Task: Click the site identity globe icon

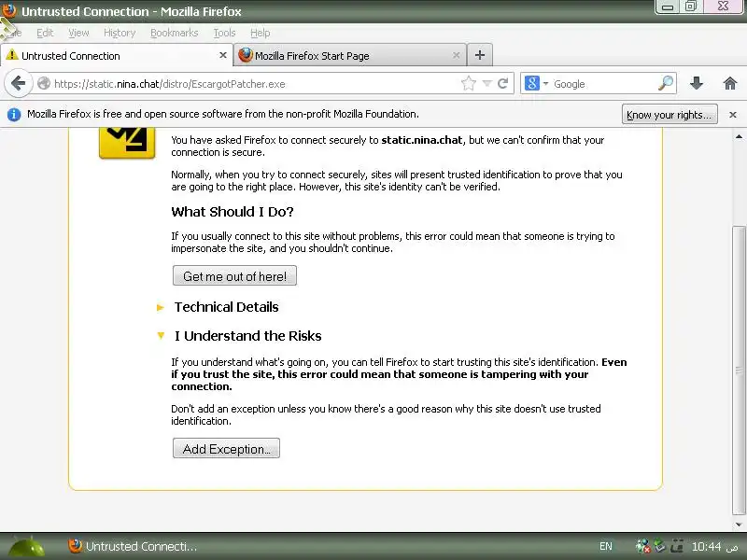Action: coord(43,84)
